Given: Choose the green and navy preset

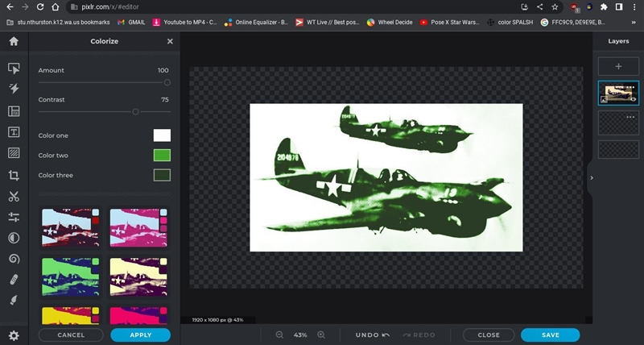Looking at the screenshot, I should (71, 276).
